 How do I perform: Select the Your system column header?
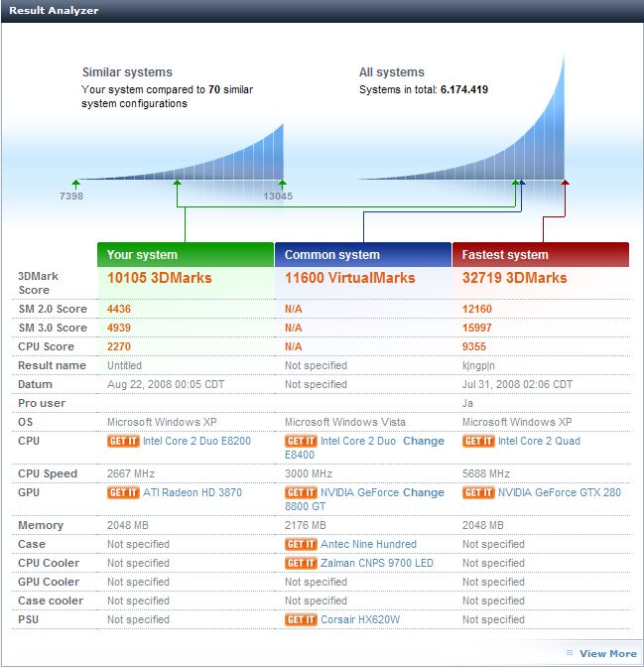185,255
